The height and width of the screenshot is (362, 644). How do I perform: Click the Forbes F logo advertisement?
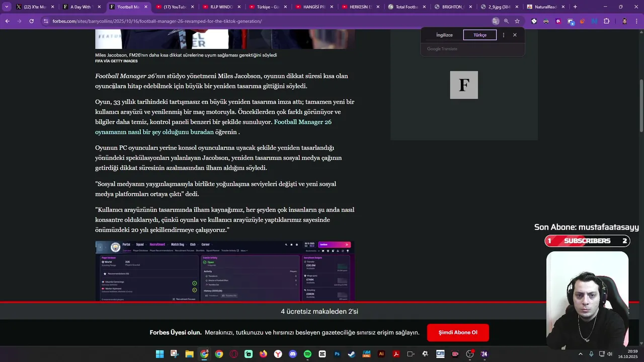coord(464,84)
